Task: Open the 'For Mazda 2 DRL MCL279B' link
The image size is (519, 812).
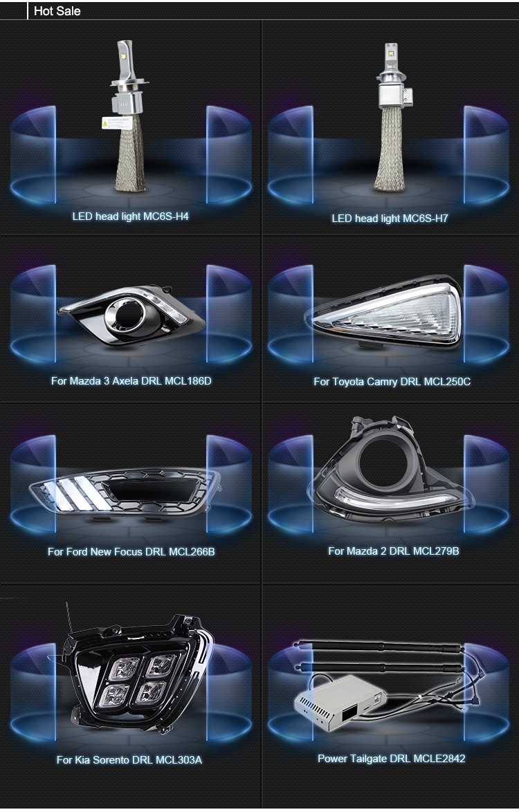Action: point(394,551)
